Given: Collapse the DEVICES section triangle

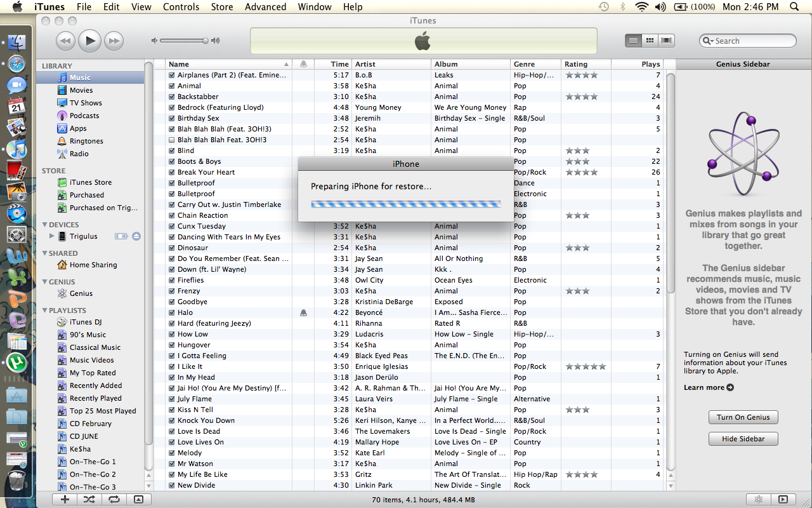Looking at the screenshot, I should click(x=44, y=225).
